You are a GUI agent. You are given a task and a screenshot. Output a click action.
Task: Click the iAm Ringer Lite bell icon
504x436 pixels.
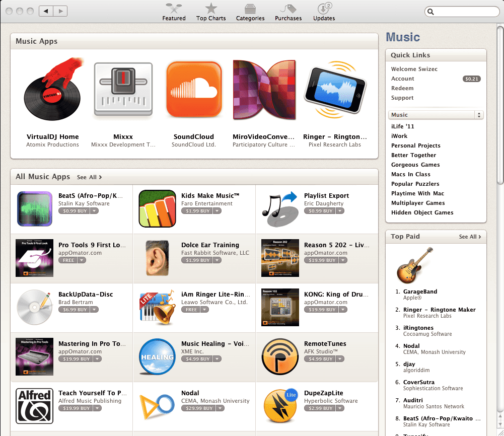(157, 307)
